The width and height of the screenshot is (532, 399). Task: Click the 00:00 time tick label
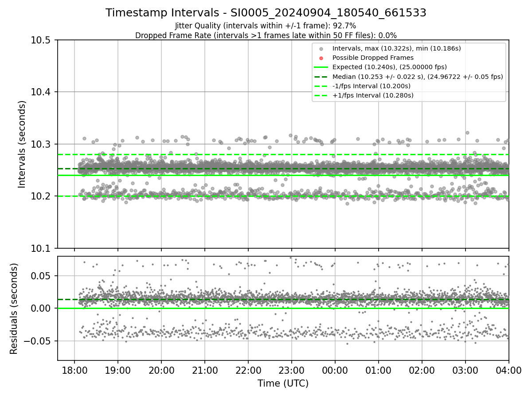click(x=335, y=370)
